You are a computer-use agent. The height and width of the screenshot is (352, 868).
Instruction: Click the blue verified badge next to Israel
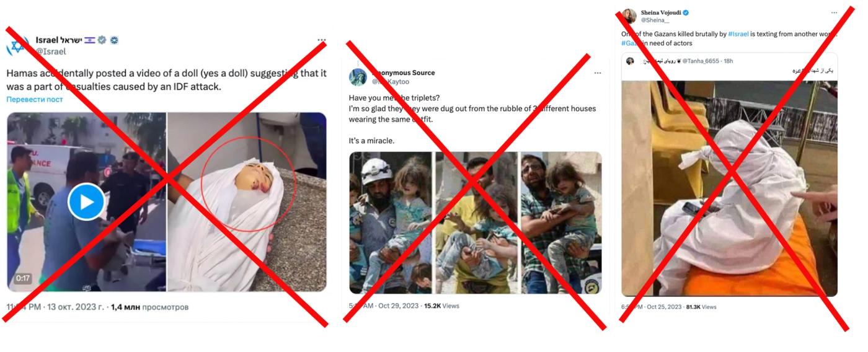[x=102, y=40]
